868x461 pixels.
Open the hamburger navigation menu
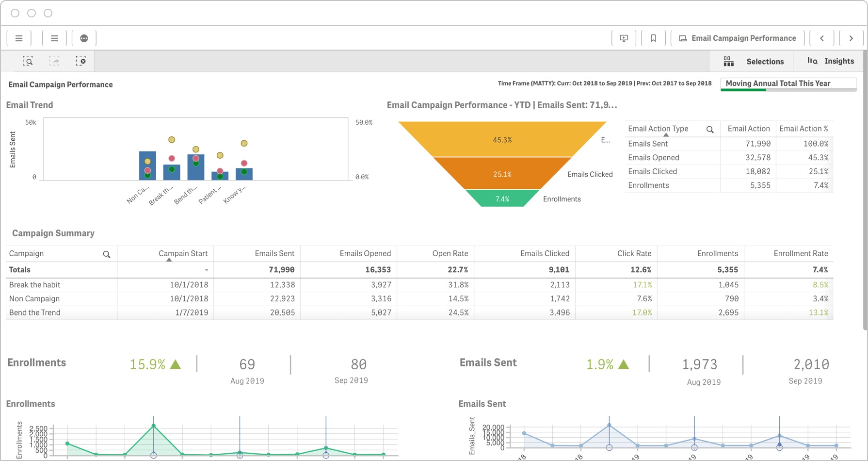point(19,38)
